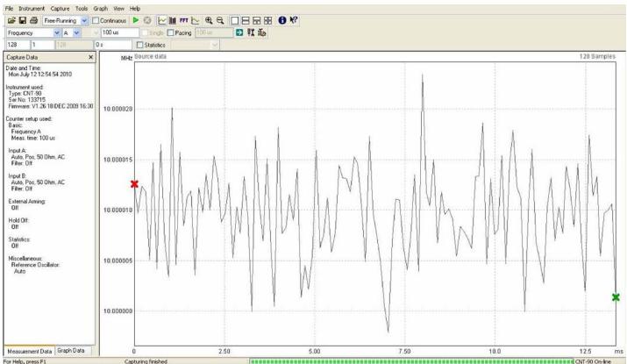The height and width of the screenshot is (364, 627).
Task: Click the 10.000020 y-axis label
Action: (118, 109)
